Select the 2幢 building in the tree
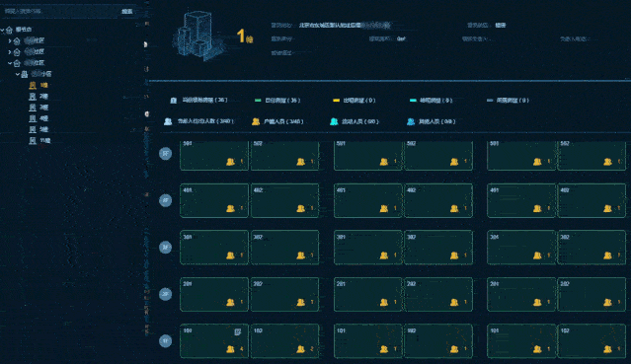 coord(43,97)
